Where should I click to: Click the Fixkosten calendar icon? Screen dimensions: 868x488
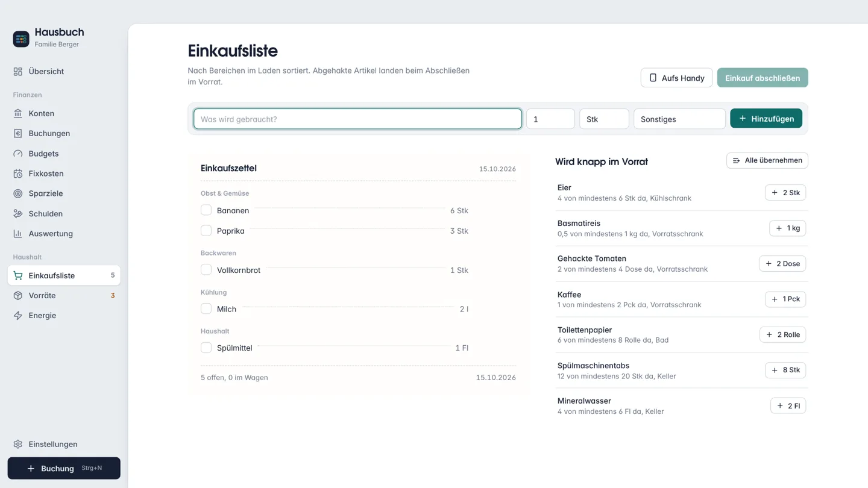(x=18, y=174)
